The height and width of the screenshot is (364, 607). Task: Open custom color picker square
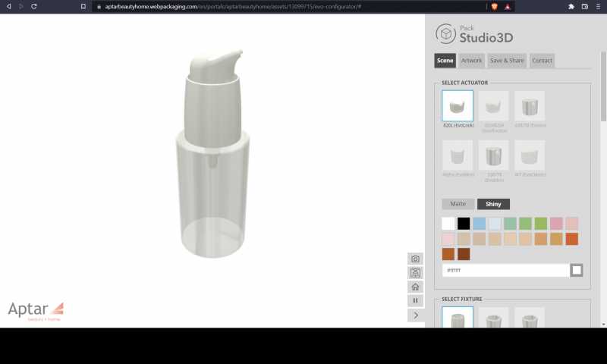pyautogui.click(x=577, y=270)
